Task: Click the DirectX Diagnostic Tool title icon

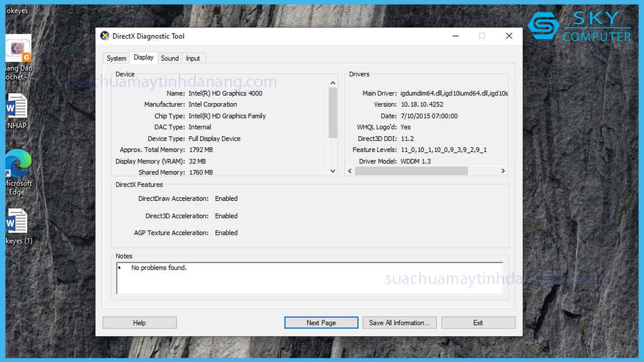Action: 105,36
